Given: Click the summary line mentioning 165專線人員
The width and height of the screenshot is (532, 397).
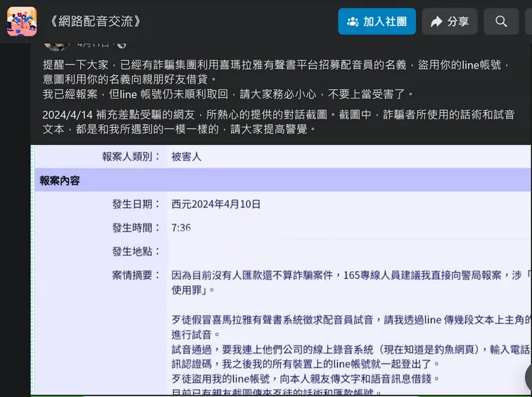Looking at the screenshot, I should [351, 275].
